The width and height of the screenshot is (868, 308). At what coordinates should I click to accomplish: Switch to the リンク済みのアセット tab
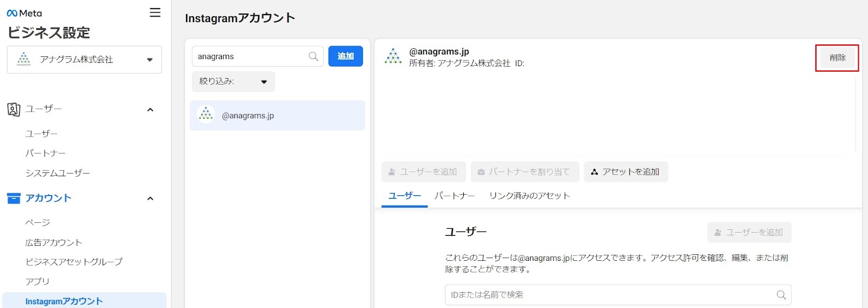[529, 196]
